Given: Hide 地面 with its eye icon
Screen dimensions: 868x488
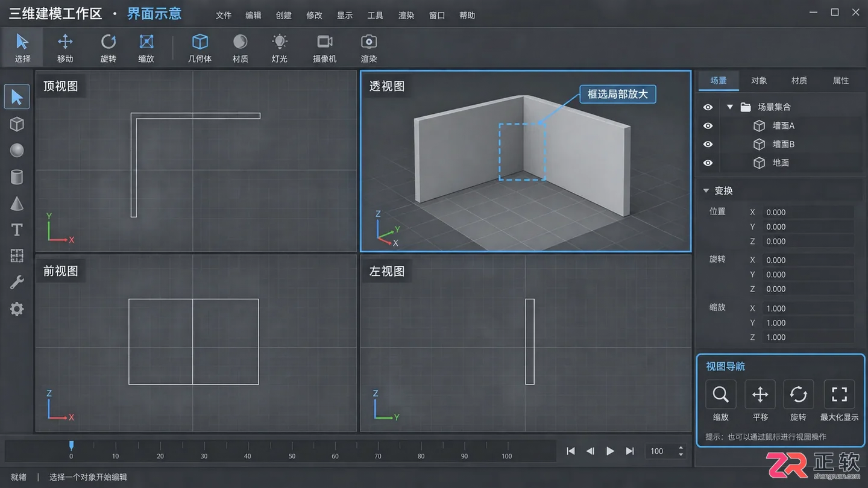Looking at the screenshot, I should point(708,163).
